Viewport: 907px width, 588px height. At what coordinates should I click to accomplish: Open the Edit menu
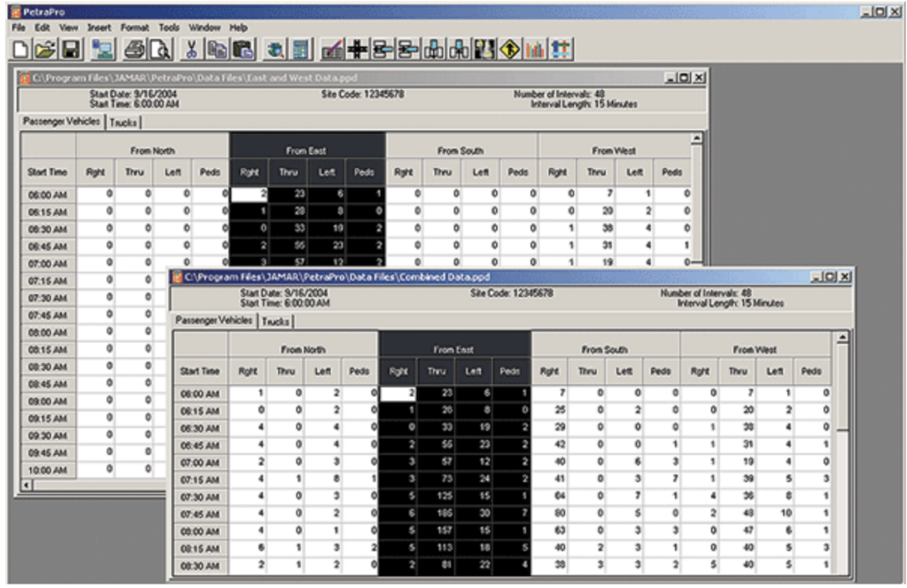[x=42, y=27]
